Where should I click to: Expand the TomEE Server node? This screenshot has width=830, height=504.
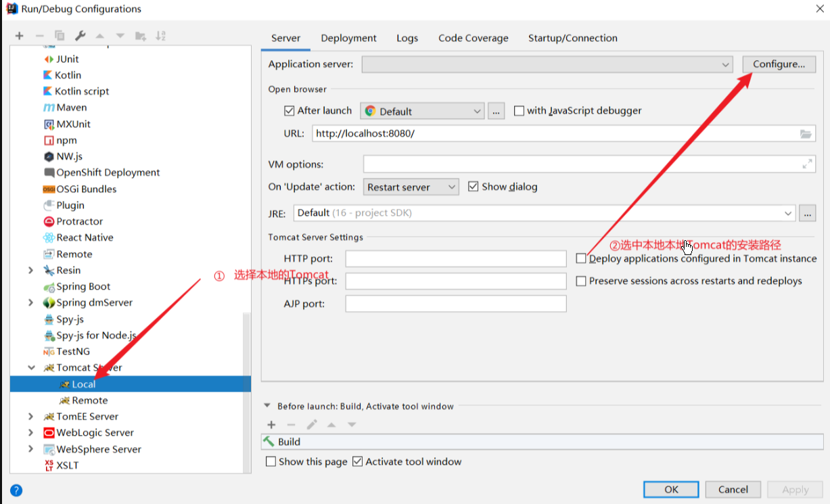30,416
